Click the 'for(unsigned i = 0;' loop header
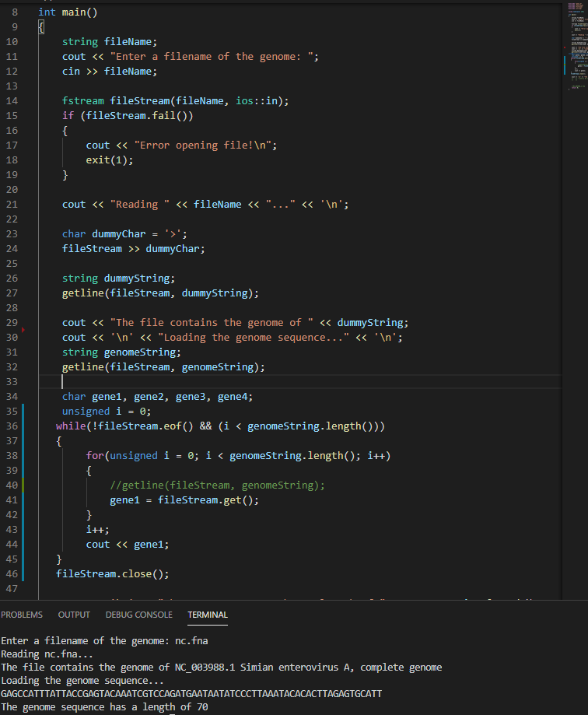This screenshot has width=588, height=715. coord(238,456)
